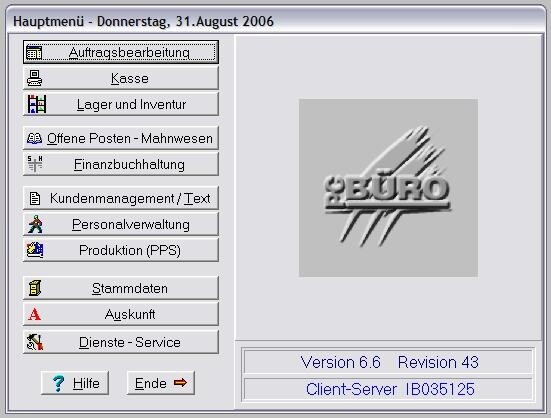The width and height of the screenshot is (551, 418).
Task: Exit via the Ende button
Action: tap(161, 383)
